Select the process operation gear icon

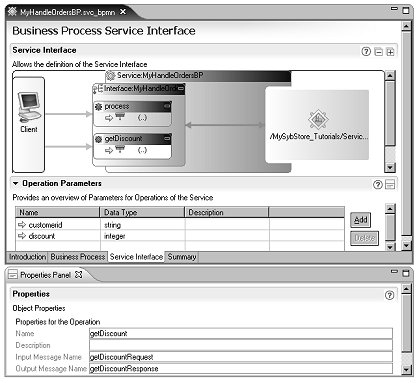98,107
